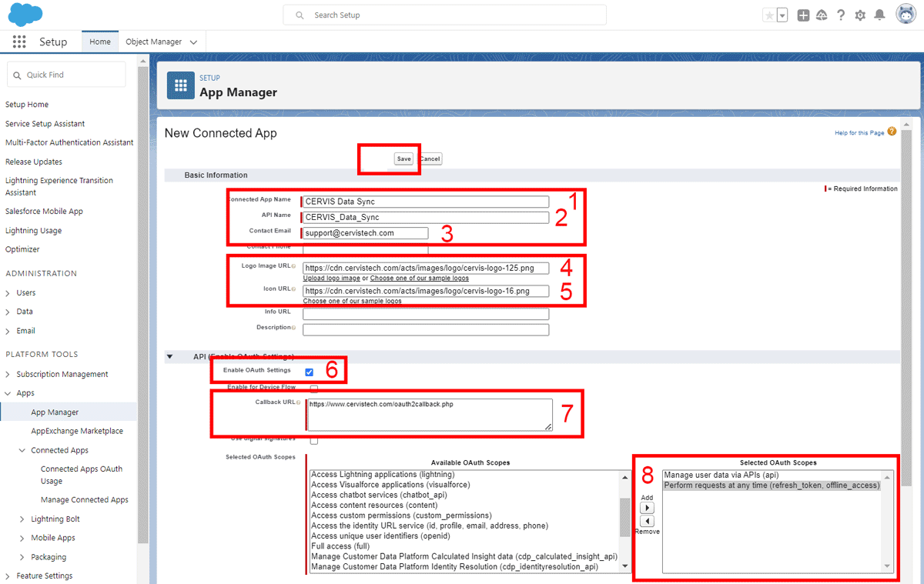Screen dimensions: 924x584
Task: Click the Logo Image URL field
Action: pos(426,269)
